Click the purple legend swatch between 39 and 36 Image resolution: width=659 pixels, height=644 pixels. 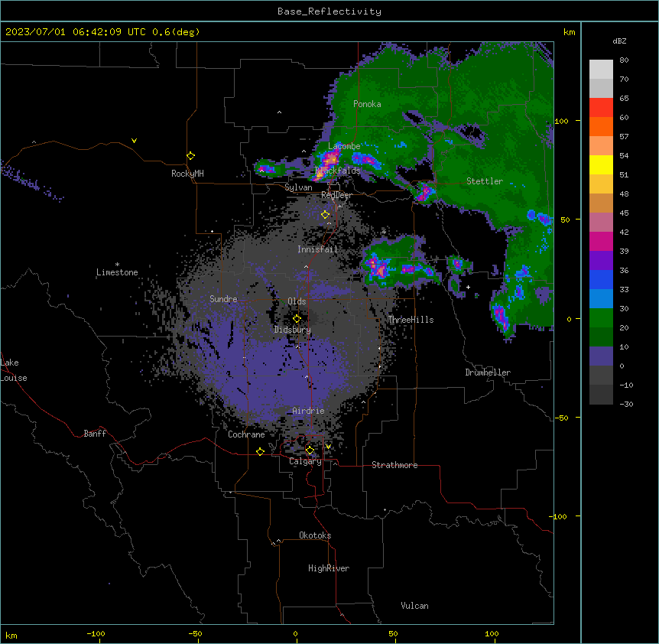(601, 261)
